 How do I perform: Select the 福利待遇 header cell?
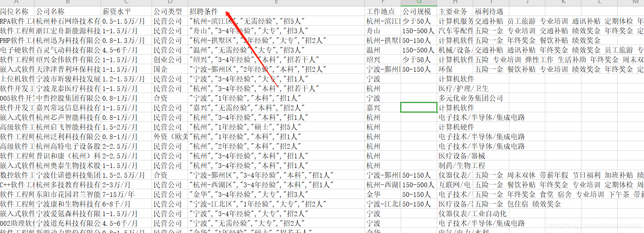[x=491, y=12]
